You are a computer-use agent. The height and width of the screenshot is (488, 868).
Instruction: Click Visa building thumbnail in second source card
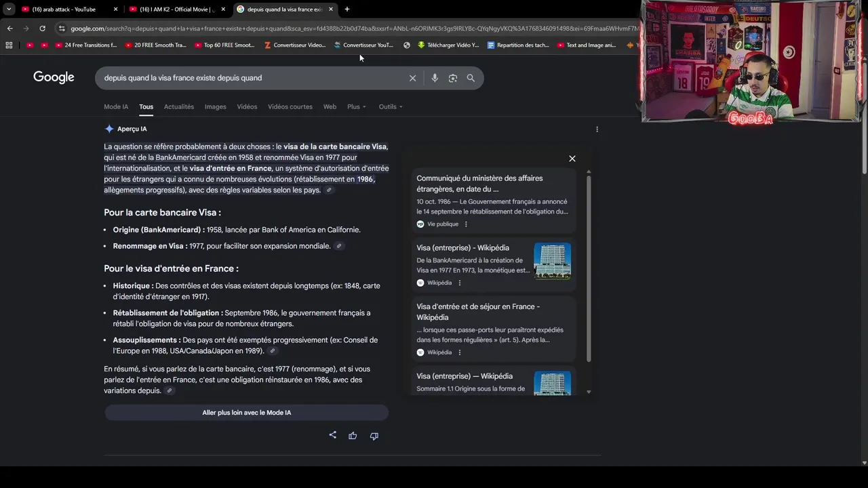(x=552, y=261)
